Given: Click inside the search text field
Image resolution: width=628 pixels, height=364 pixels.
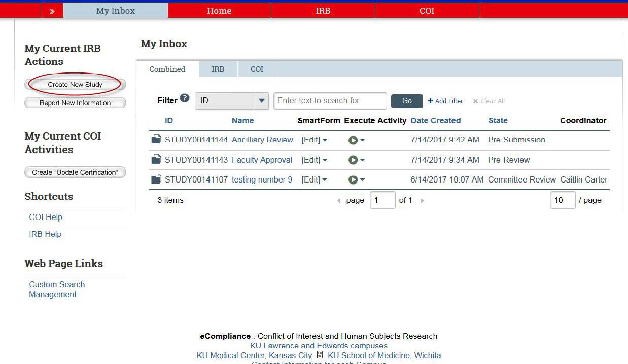Looking at the screenshot, I should [330, 100].
